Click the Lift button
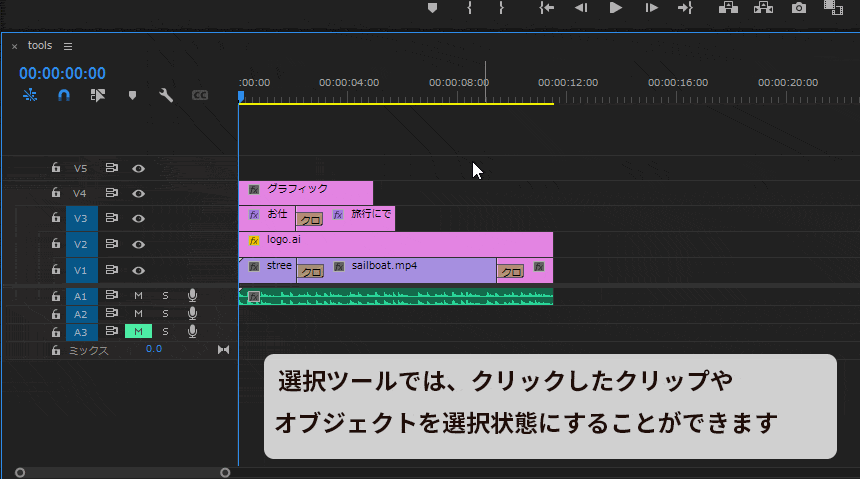The width and height of the screenshot is (860, 479). click(x=728, y=8)
